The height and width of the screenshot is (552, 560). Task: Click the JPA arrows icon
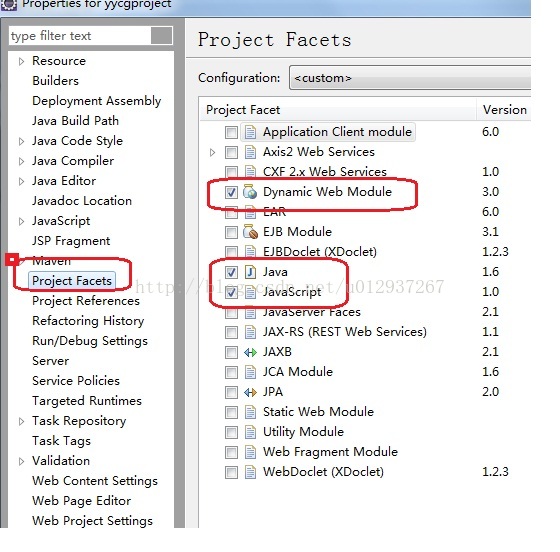(250, 392)
